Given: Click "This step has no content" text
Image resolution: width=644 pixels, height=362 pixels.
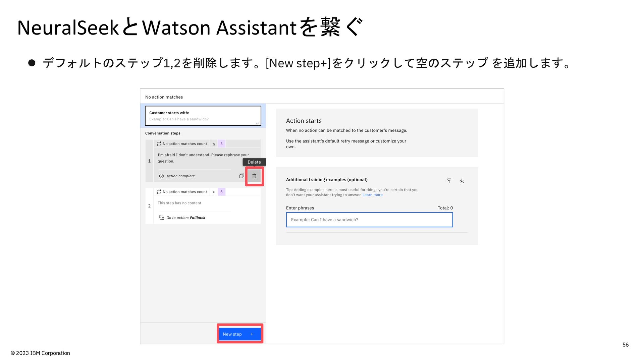Looking at the screenshot, I should [179, 203].
